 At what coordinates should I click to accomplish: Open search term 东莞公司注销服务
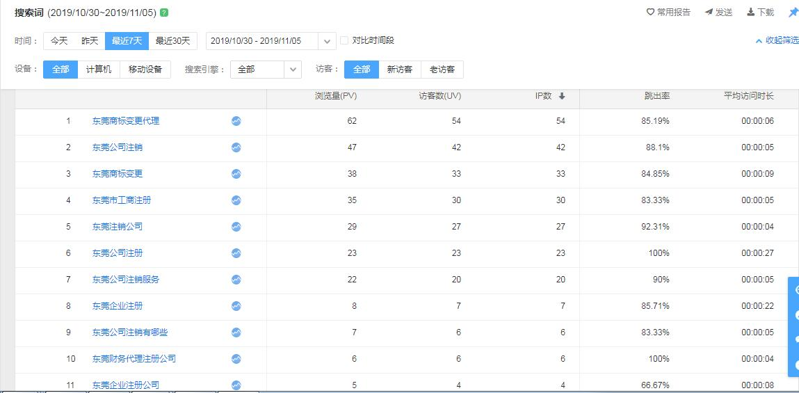click(x=126, y=280)
